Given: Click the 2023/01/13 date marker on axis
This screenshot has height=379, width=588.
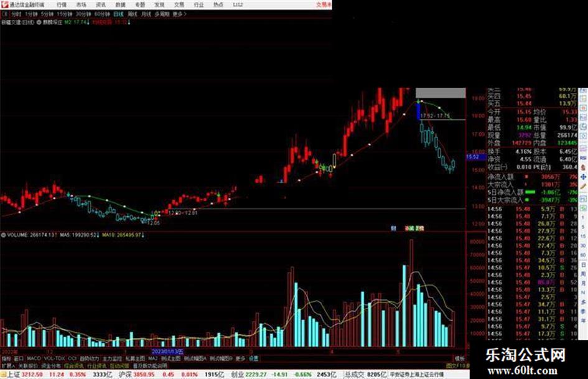Looking at the screenshot, I should pyautogui.click(x=167, y=352).
